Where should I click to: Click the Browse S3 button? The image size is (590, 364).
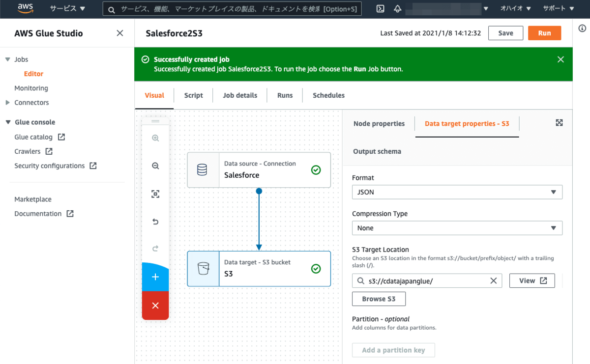click(x=379, y=299)
